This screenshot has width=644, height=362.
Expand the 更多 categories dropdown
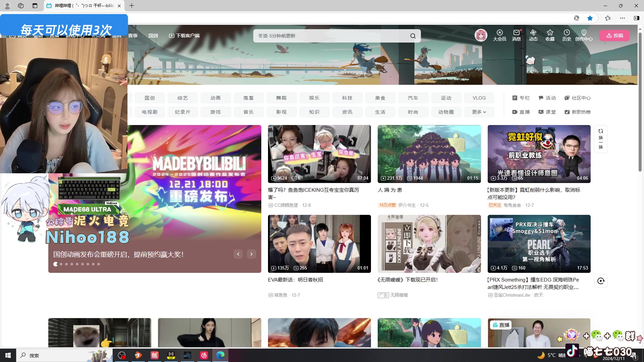(x=479, y=112)
